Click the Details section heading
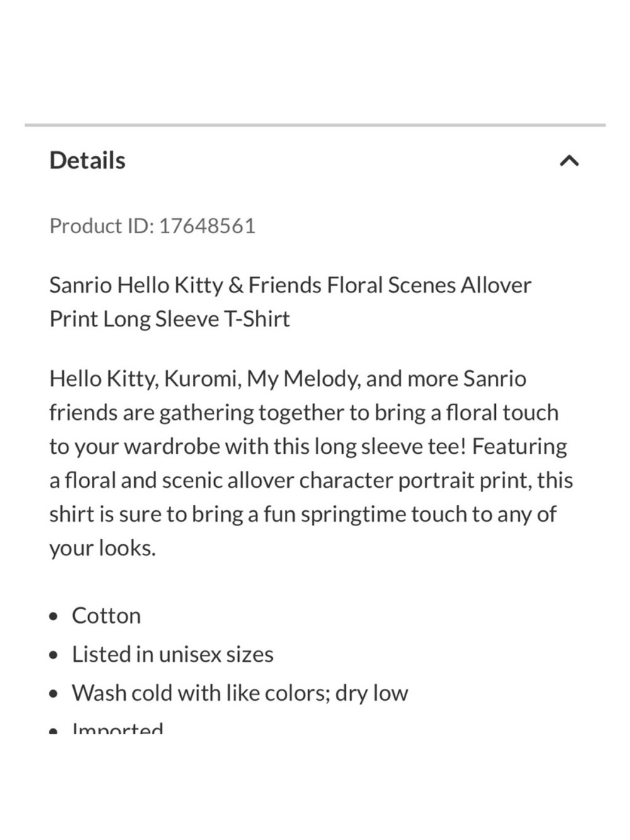This screenshot has height=840, width=630. tap(87, 160)
